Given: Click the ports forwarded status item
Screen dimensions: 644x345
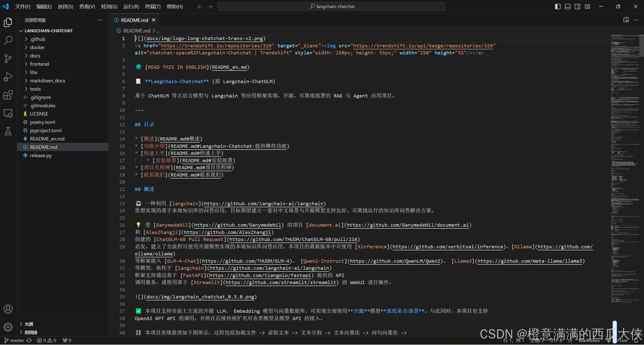Looking at the screenshot, I should pyautogui.click(x=67, y=340).
